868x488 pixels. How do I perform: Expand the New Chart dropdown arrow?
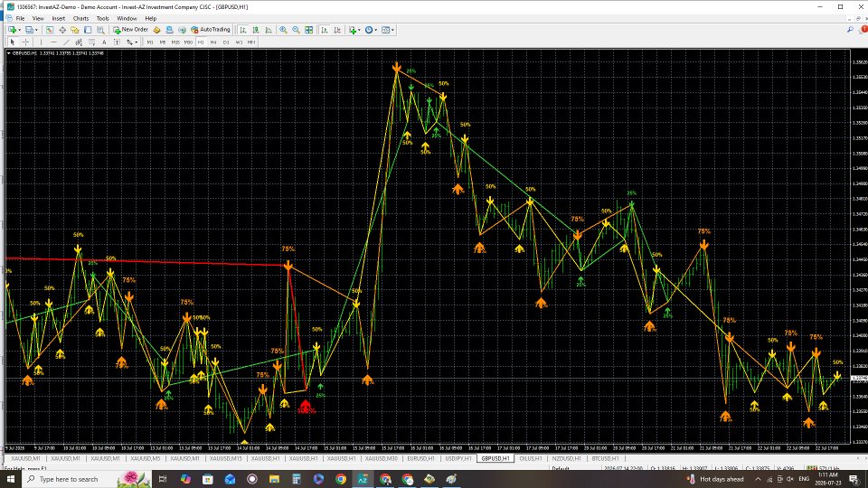click(x=19, y=30)
